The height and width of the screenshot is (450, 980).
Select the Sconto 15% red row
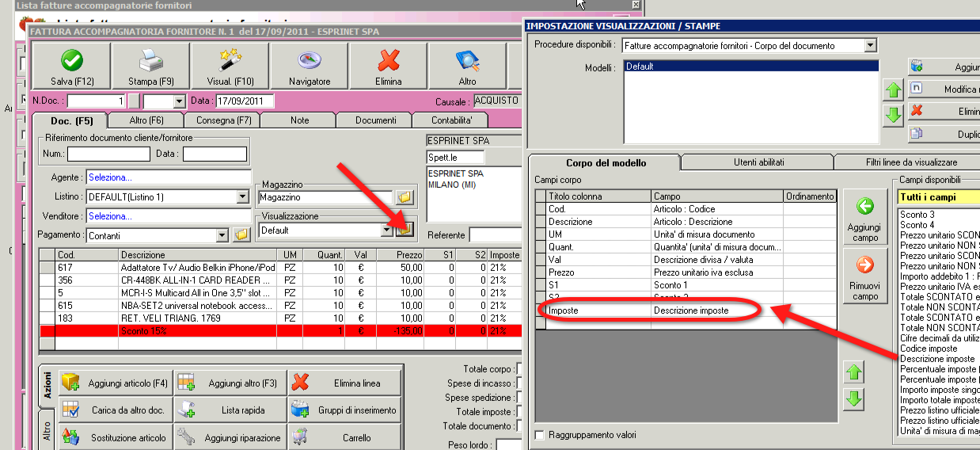281,330
